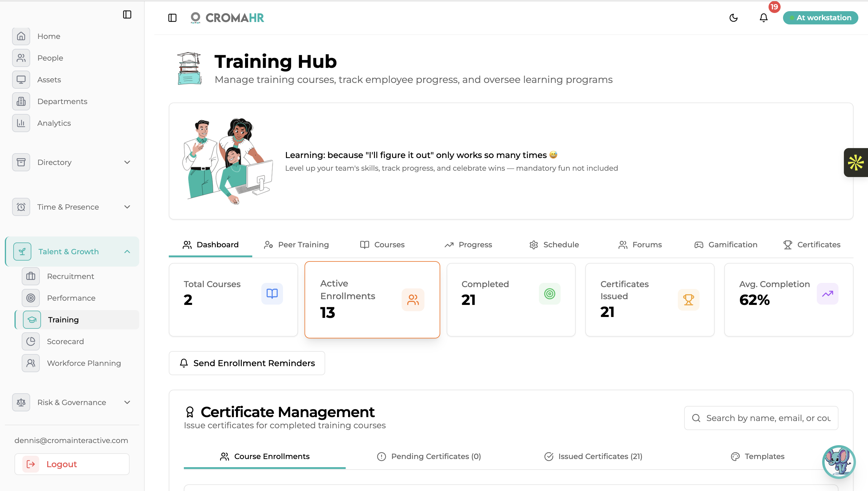Click the Training Hub books illustration icon
Viewport: 868px width, 491px height.
(189, 68)
